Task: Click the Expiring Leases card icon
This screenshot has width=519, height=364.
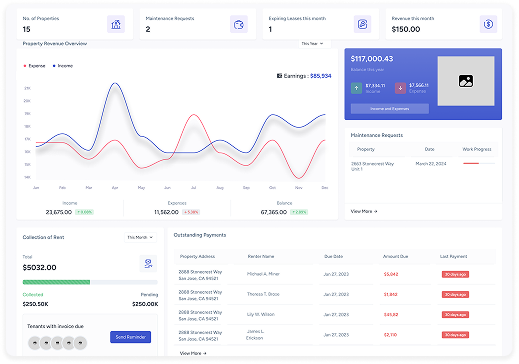Action: 362,24
